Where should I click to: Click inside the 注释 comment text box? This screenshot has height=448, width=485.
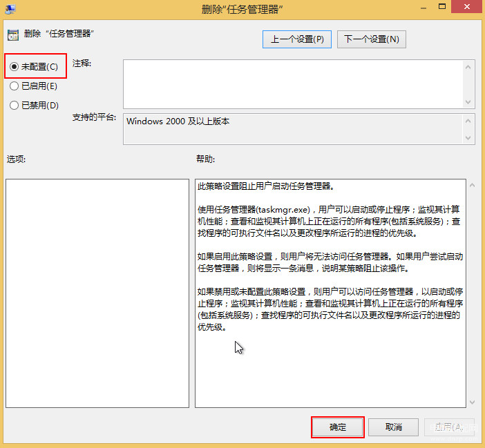click(293, 84)
